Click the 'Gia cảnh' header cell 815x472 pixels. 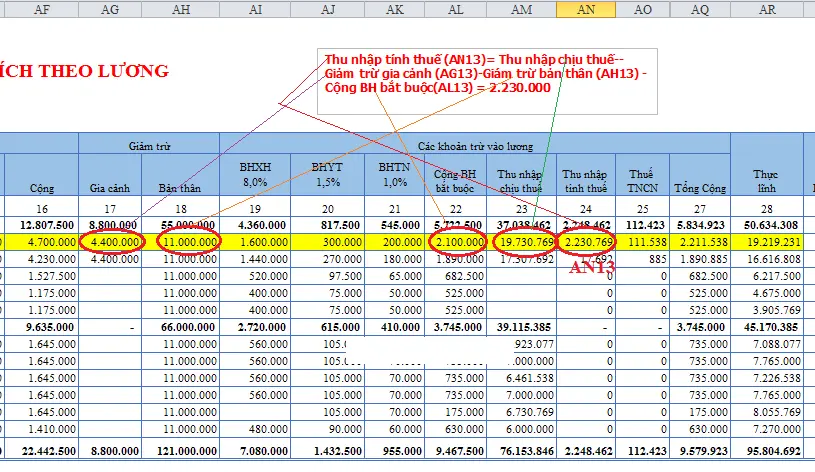110,175
